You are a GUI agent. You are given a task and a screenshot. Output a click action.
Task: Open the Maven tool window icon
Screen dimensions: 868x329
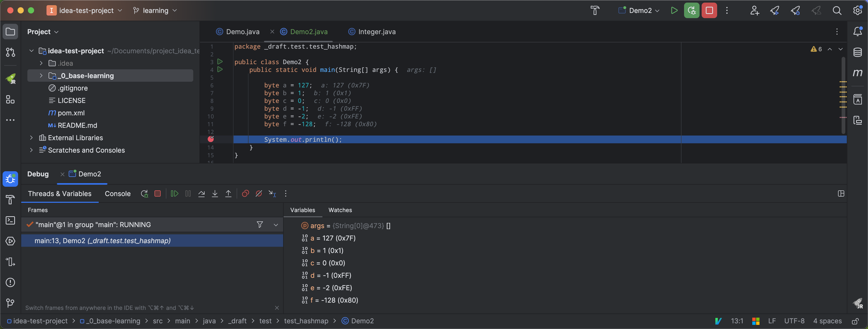click(857, 73)
